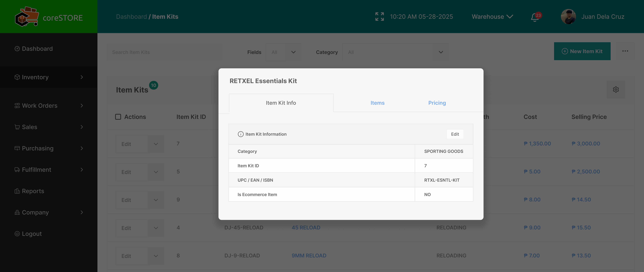
Task: Click the ₱ 1,350.00 cost value
Action: coord(537,144)
